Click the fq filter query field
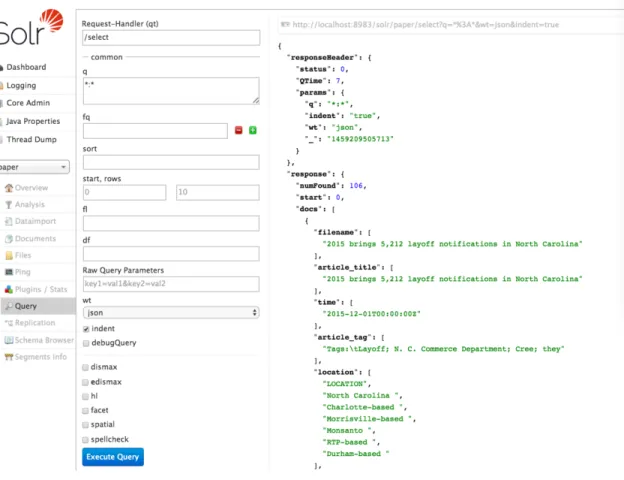 click(x=155, y=131)
